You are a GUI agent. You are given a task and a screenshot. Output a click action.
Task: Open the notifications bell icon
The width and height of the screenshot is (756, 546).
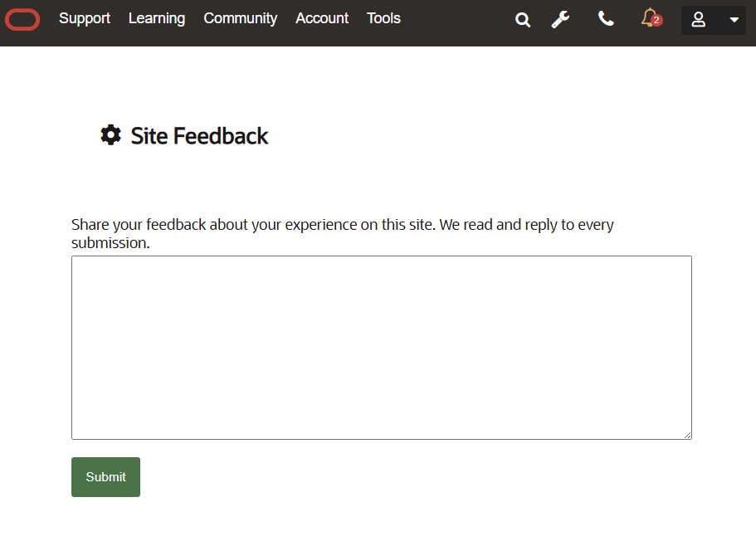pyautogui.click(x=649, y=17)
